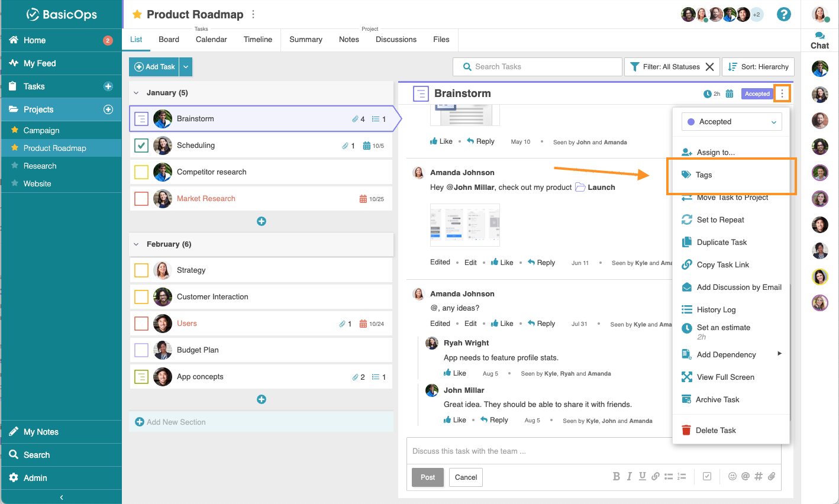Collapse the left sidebar arrow
The width and height of the screenshot is (839, 504).
pyautogui.click(x=62, y=497)
